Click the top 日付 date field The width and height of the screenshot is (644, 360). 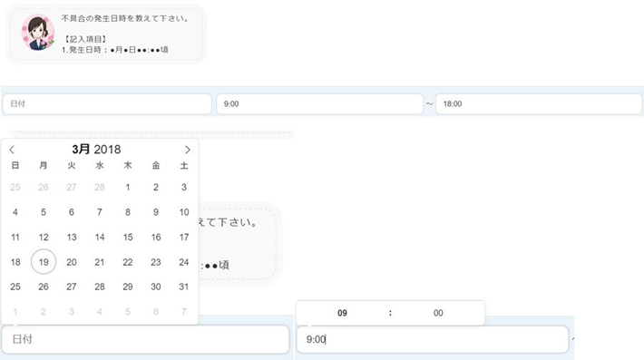point(107,104)
